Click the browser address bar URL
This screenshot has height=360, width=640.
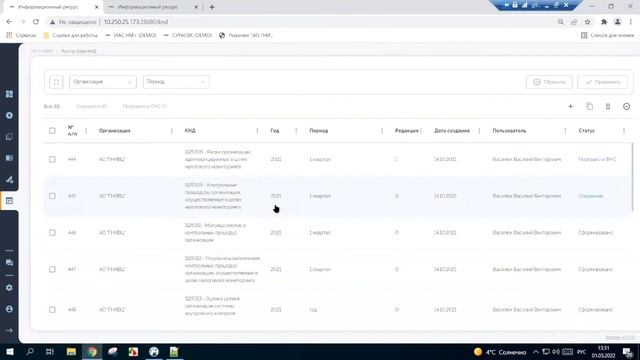tap(136, 22)
